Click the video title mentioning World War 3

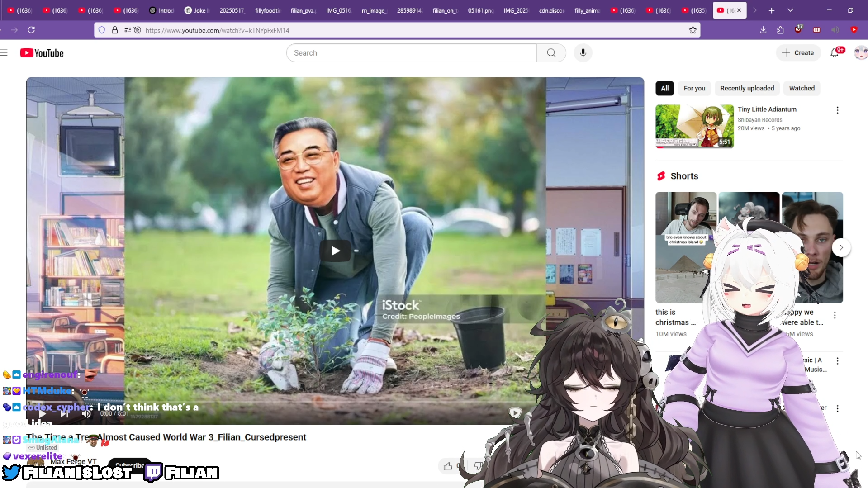click(x=166, y=437)
